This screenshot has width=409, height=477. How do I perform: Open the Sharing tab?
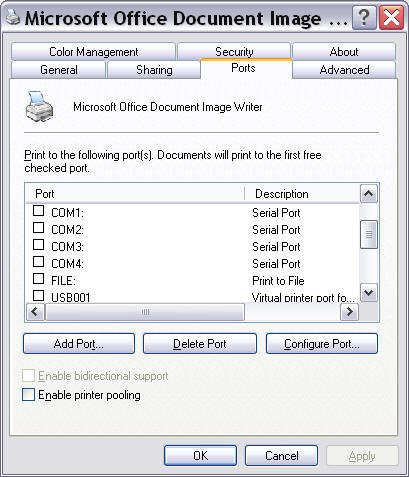pyautogui.click(x=154, y=70)
